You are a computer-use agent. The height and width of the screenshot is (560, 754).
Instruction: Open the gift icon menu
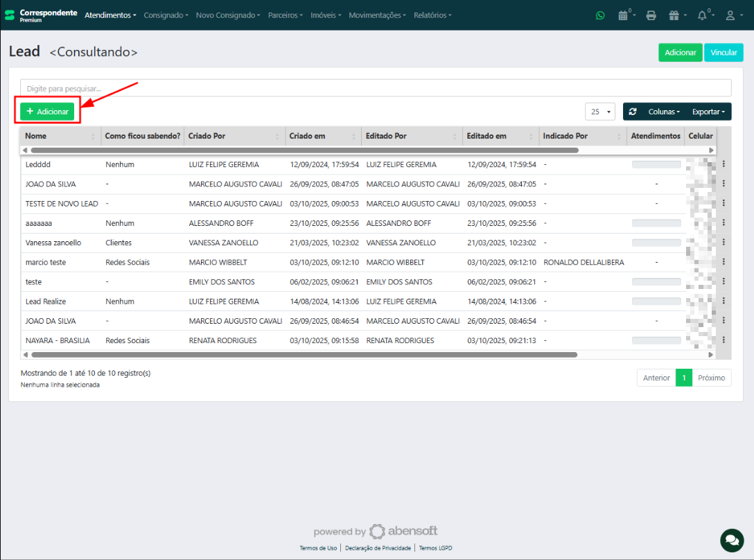pyautogui.click(x=675, y=15)
